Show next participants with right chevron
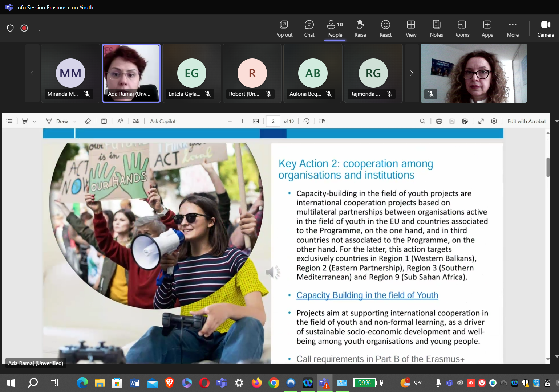The height and width of the screenshot is (392, 559). [x=412, y=73]
